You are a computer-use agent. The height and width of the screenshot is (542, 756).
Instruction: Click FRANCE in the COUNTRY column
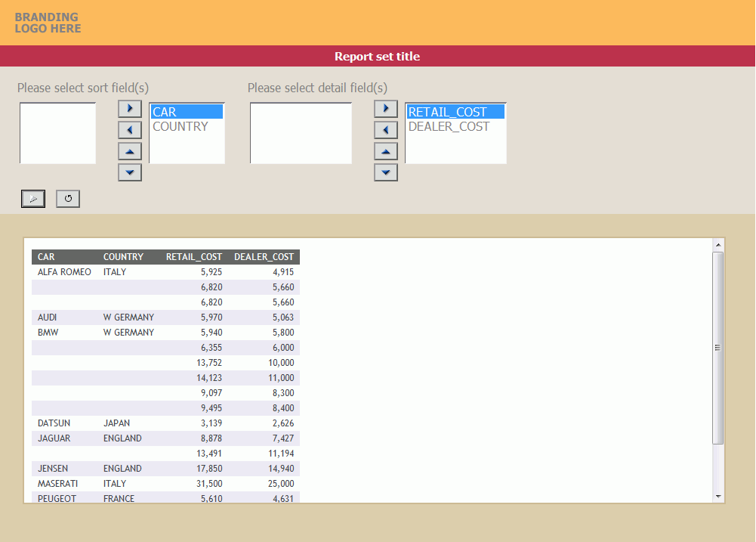click(x=119, y=498)
